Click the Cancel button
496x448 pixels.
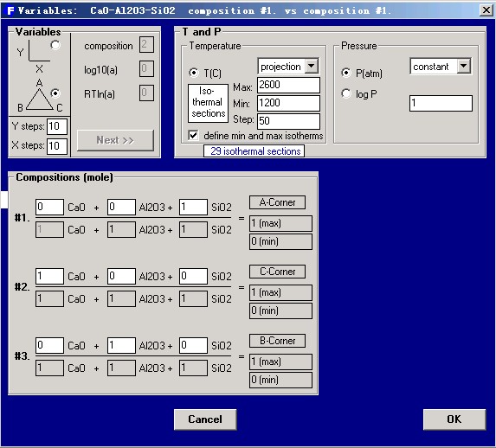pyautogui.click(x=205, y=419)
